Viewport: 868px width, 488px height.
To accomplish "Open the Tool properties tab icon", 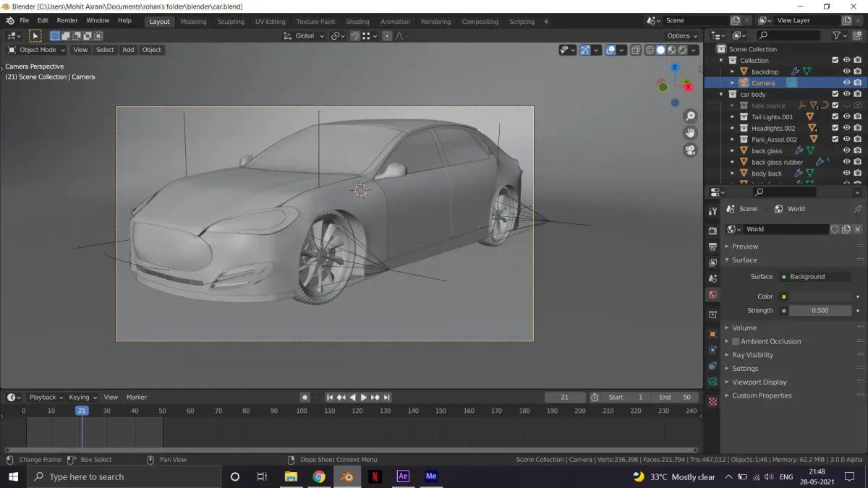I will click(x=712, y=211).
